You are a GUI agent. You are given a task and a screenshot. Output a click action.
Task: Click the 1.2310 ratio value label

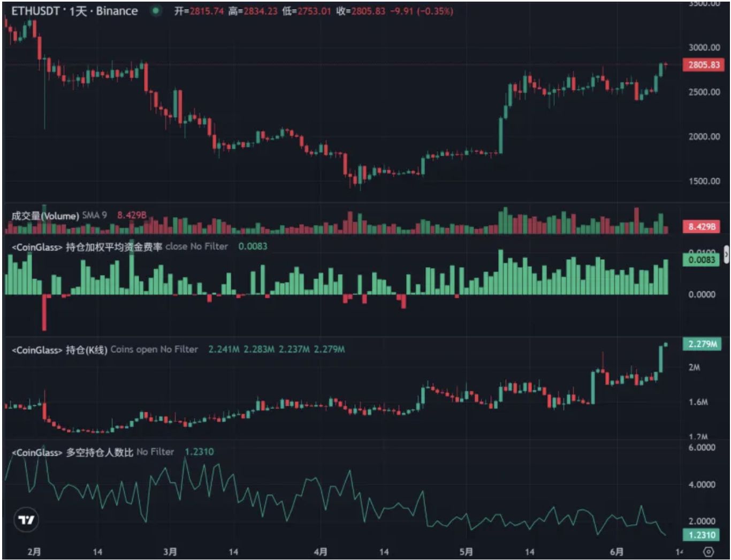[702, 534]
